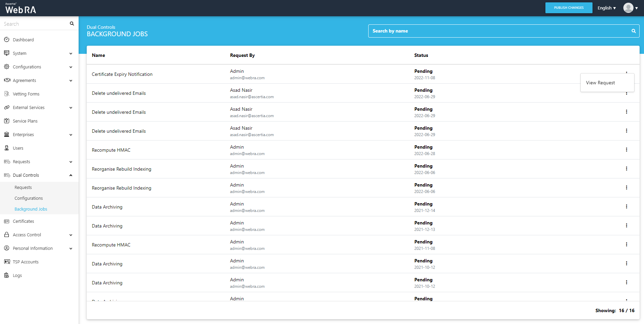Click the Vetting Forms icon
Viewport: 644px width, 324px height.
click(x=6, y=94)
